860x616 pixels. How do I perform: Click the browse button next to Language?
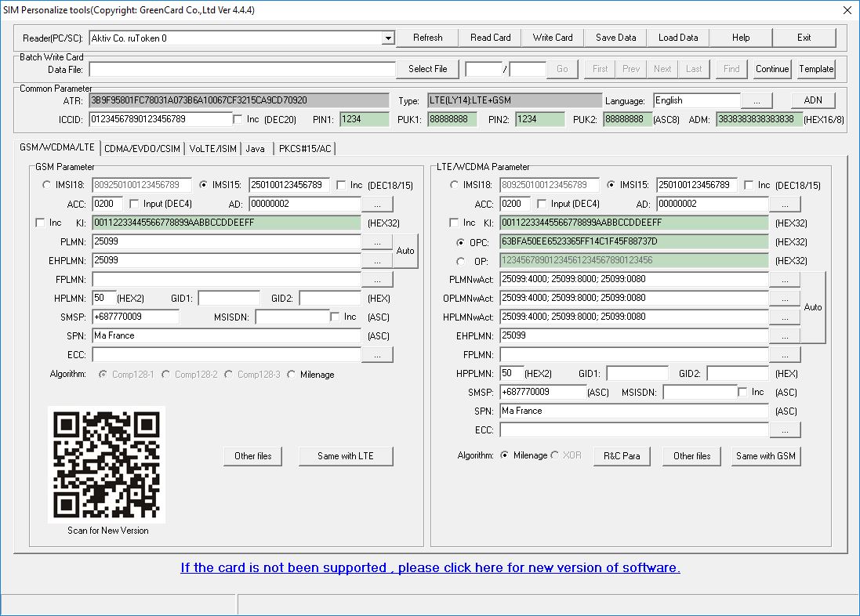[757, 101]
